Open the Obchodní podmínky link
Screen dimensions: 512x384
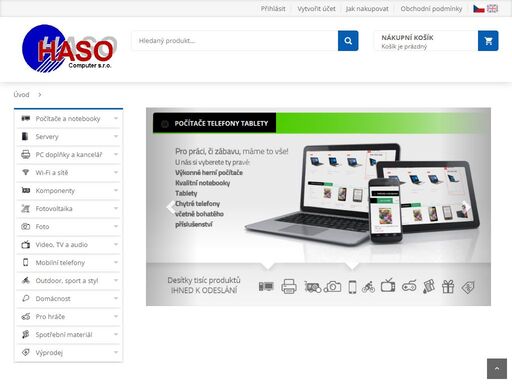click(431, 9)
